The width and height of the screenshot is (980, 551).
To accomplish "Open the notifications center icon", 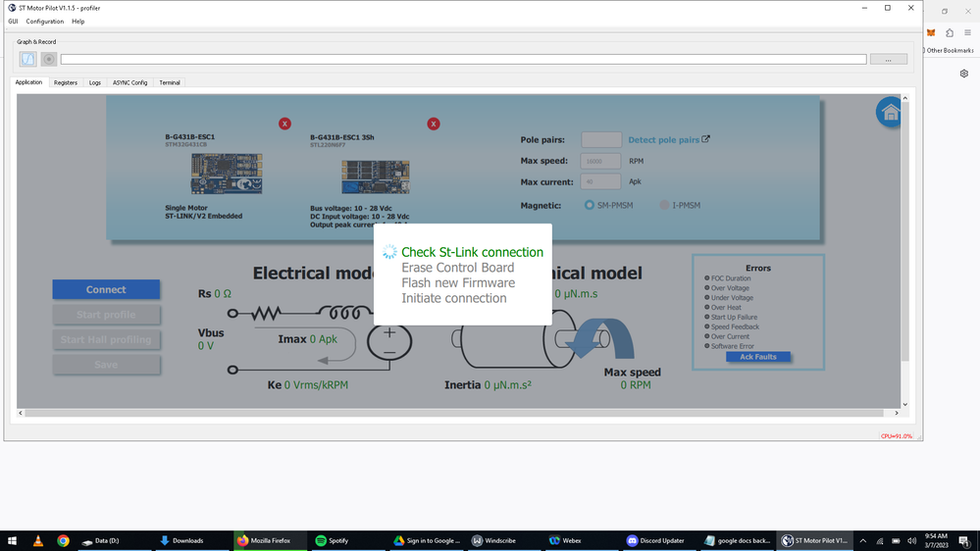I will pos(964,541).
